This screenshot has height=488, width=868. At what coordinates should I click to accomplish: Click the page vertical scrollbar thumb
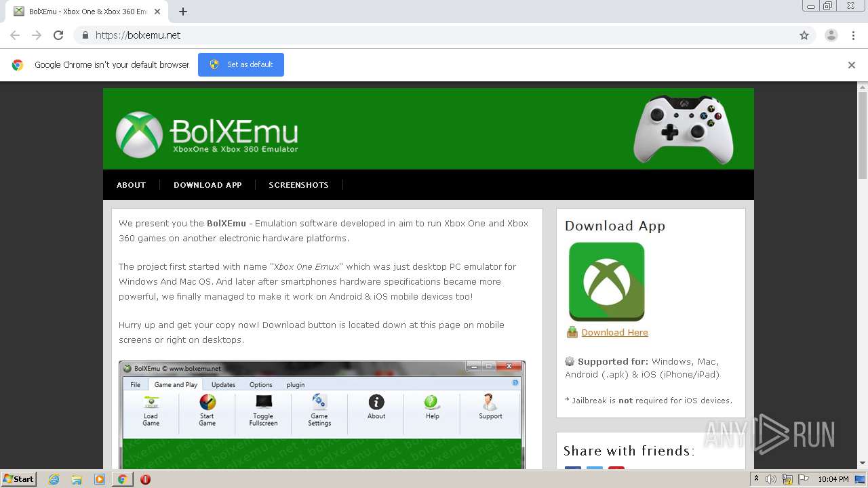[862, 136]
